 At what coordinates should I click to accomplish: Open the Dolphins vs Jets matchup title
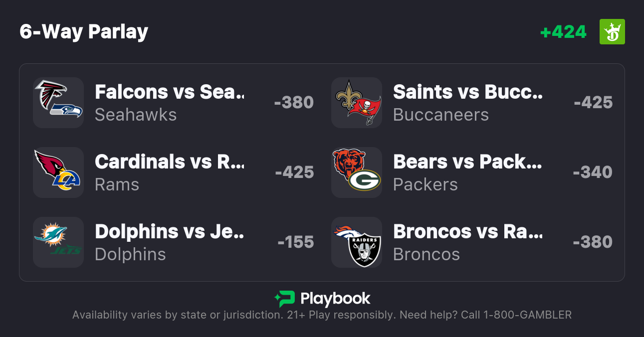coord(170,231)
